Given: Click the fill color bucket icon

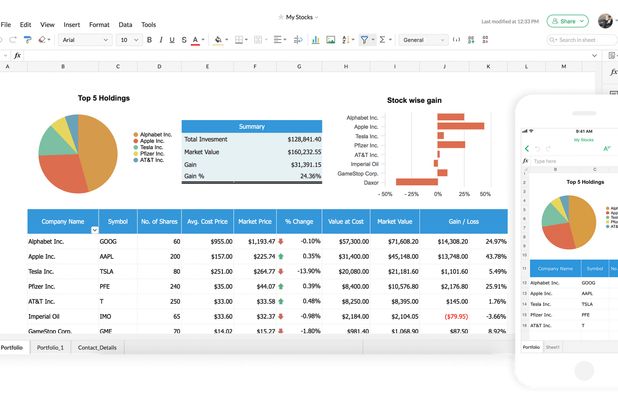Looking at the screenshot, I should point(218,39).
